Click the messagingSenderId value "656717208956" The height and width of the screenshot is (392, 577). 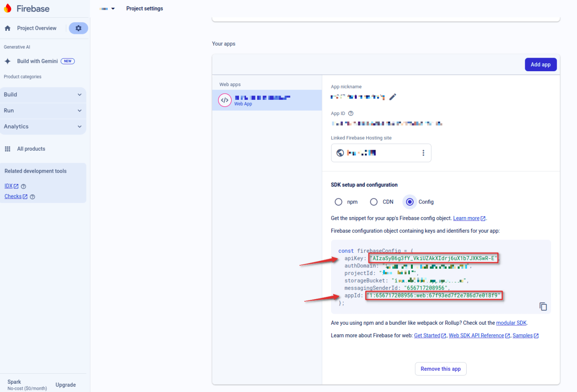click(425, 288)
